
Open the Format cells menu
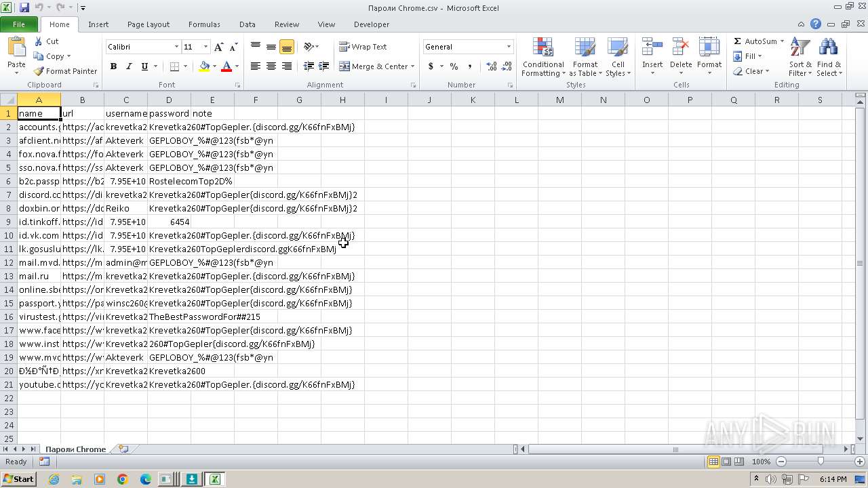709,57
